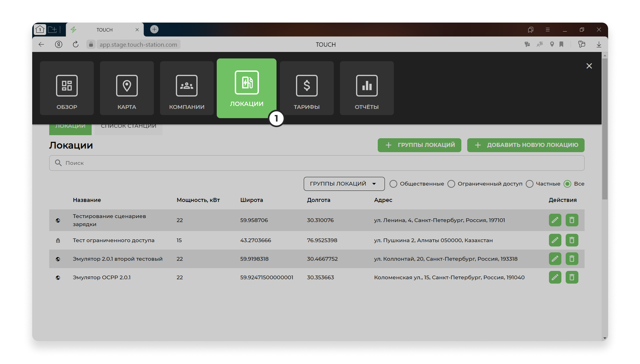Open a new browser tab

click(x=154, y=29)
